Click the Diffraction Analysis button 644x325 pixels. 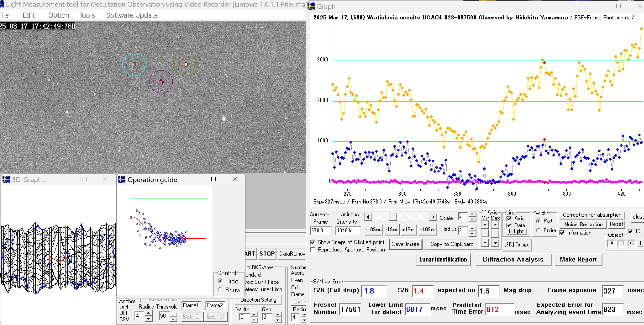[x=513, y=259]
